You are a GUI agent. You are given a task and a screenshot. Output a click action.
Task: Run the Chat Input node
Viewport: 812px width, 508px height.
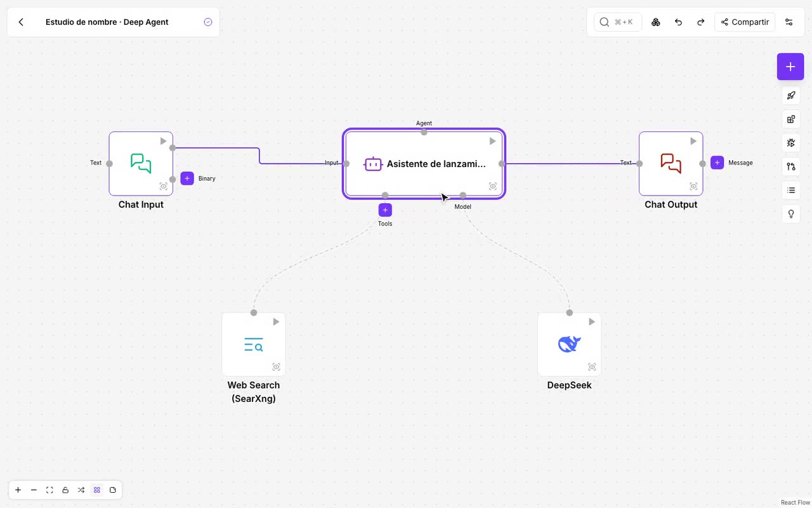point(163,141)
